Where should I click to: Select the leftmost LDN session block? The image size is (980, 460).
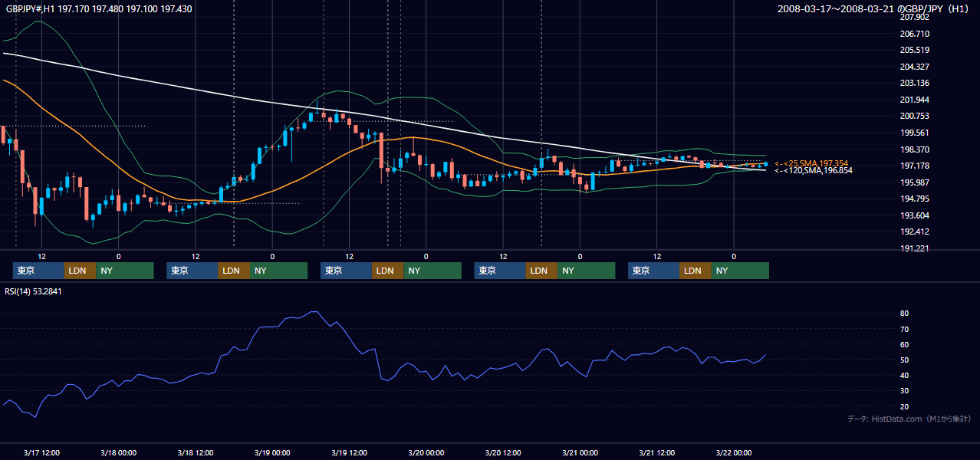point(80,271)
